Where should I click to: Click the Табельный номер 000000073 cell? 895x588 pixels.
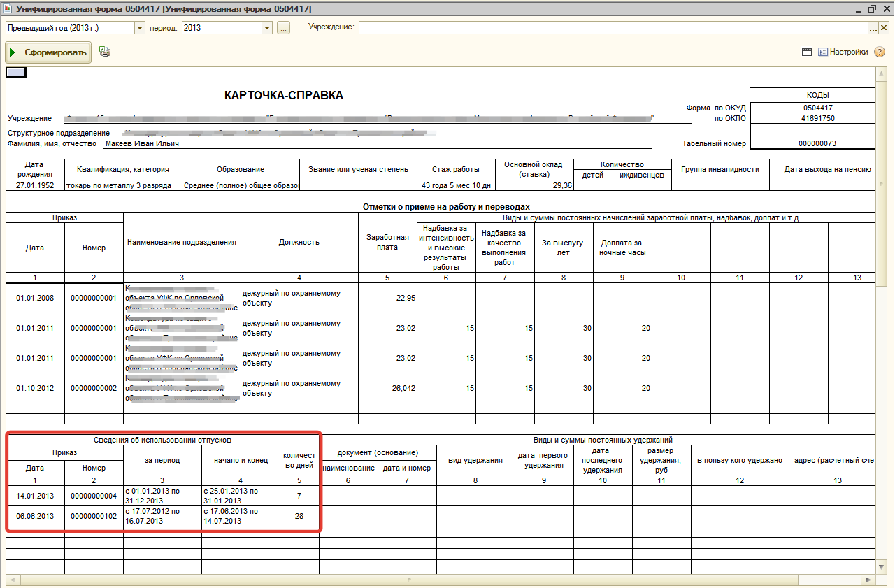812,143
